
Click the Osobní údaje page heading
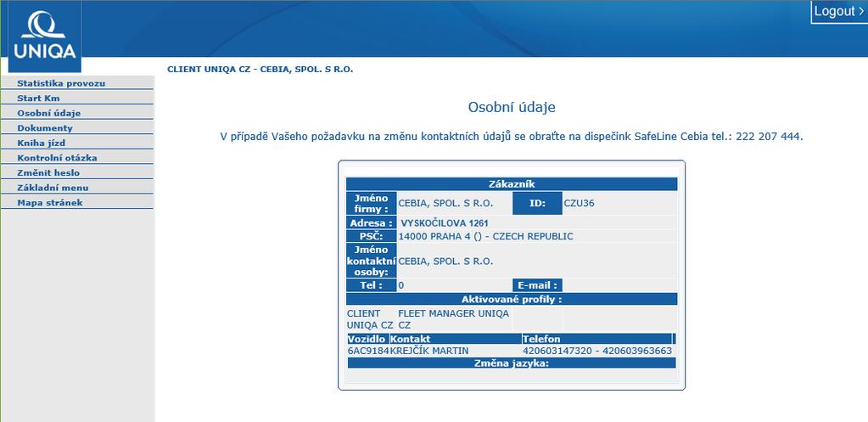pos(512,108)
